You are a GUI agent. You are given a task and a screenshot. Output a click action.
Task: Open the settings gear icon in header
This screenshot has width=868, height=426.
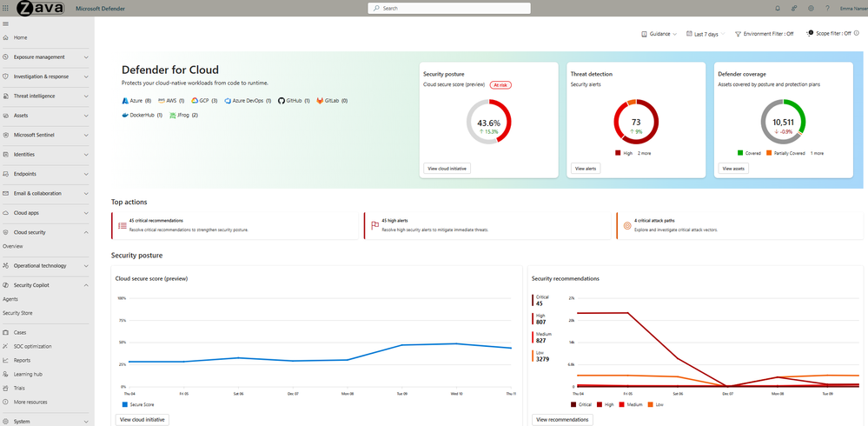tap(811, 9)
